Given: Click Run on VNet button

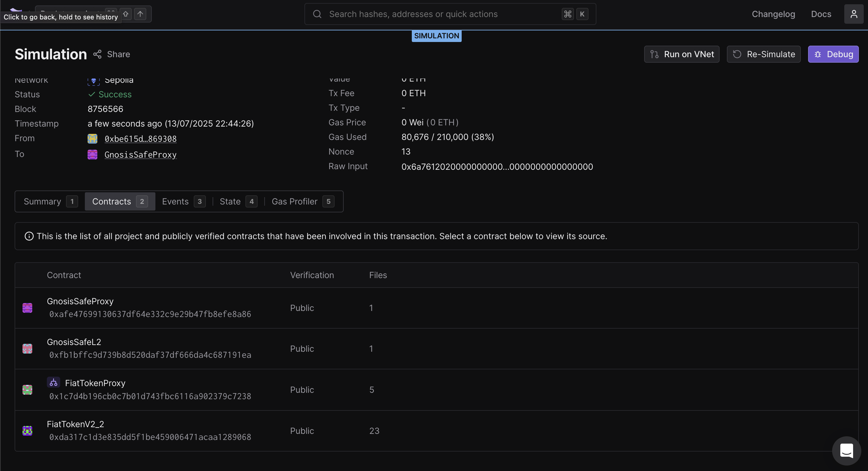Looking at the screenshot, I should tap(682, 54).
